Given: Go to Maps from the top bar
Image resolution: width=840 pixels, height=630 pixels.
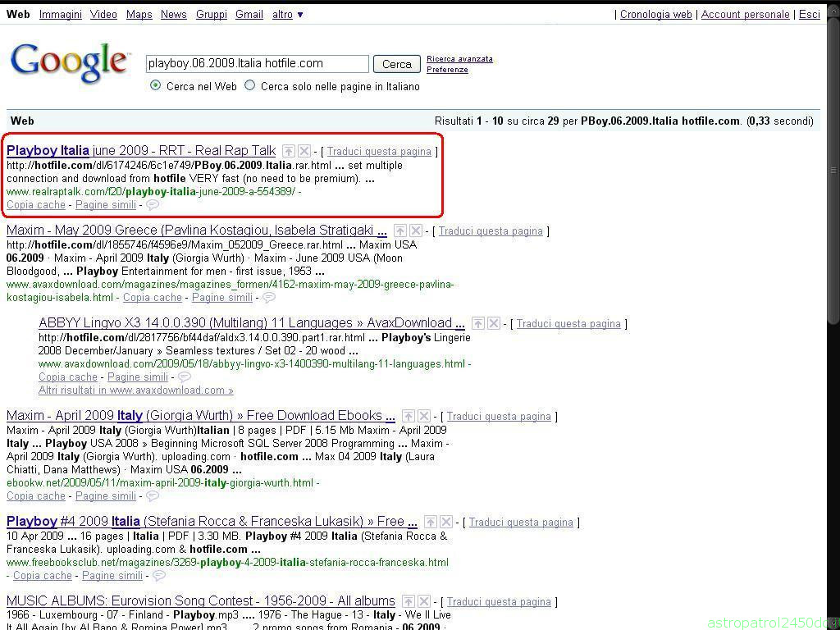Looking at the screenshot, I should click(x=139, y=15).
